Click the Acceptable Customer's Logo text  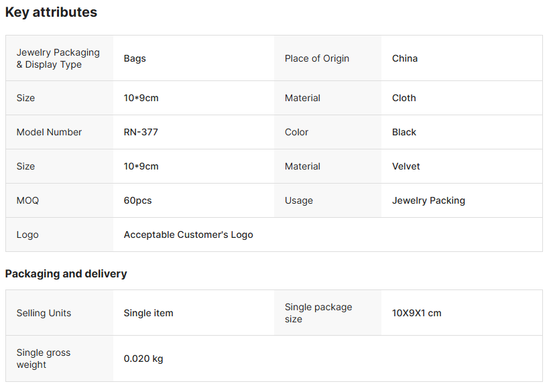(x=188, y=235)
